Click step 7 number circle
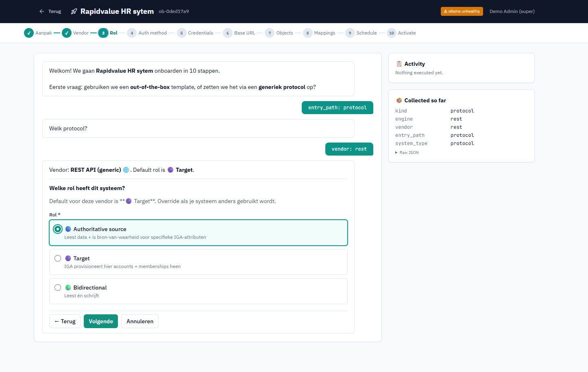 pyautogui.click(x=270, y=33)
